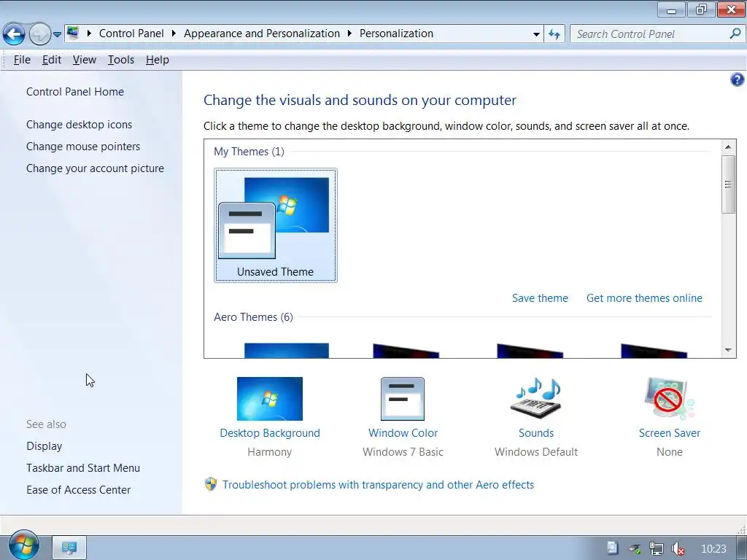Click the network tray icon
Image resolution: width=747 pixels, height=560 pixels.
[x=657, y=549]
